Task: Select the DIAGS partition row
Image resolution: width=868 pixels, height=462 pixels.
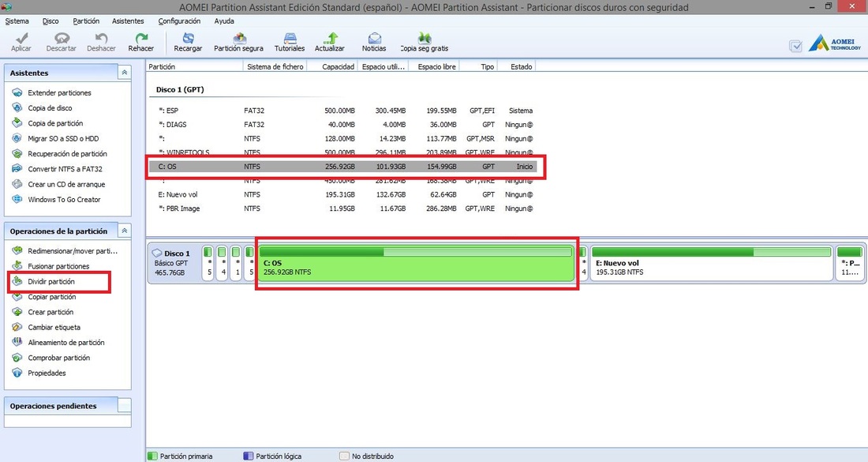Action: (x=342, y=125)
